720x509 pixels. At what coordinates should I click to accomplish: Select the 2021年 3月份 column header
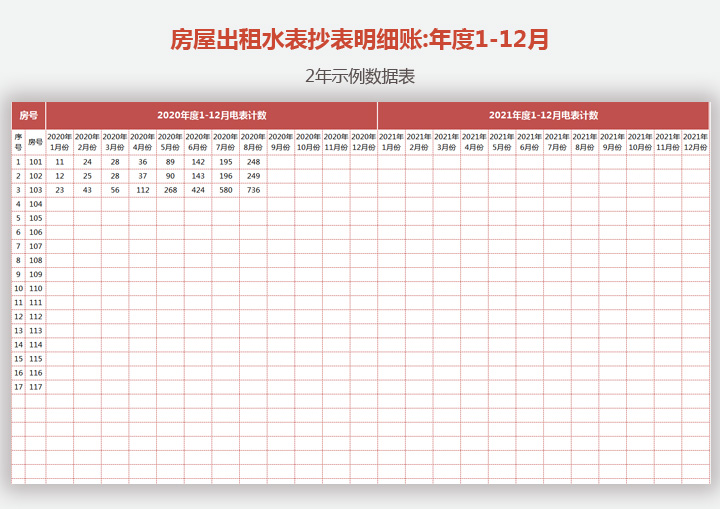coord(446,142)
